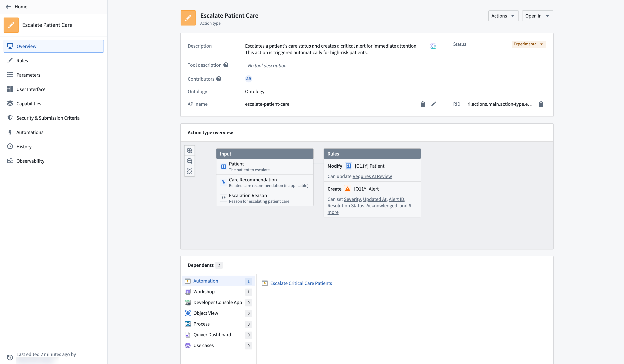
Task: Open the 'Open in' dropdown
Action: [x=537, y=16]
